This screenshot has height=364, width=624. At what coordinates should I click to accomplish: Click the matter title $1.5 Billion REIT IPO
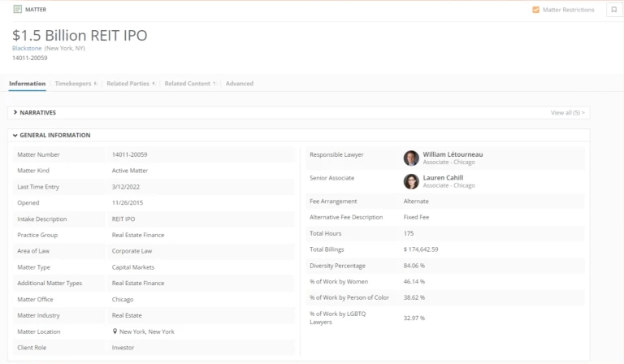point(80,36)
